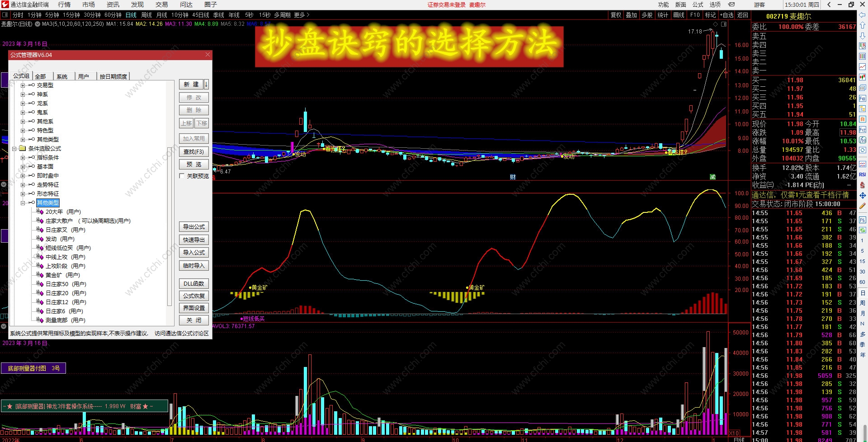The image size is (868, 442).
Task: Click the 公式恢复 button
Action: point(194,296)
